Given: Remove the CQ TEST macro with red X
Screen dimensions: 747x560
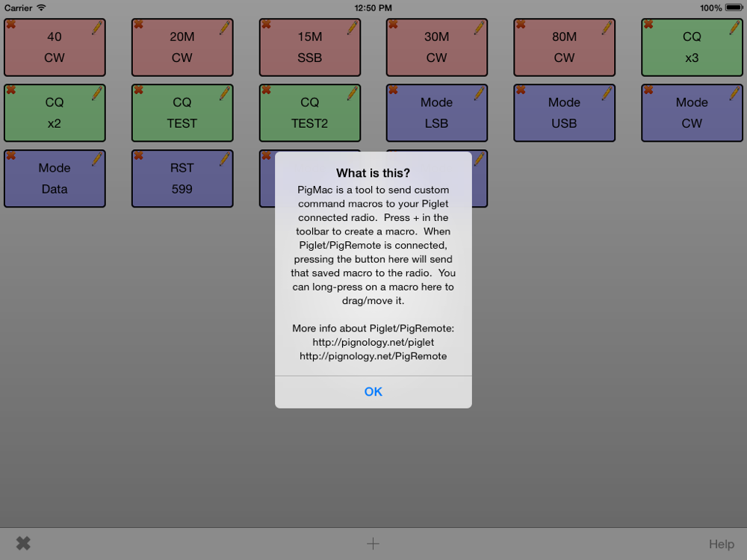Looking at the screenshot, I should pos(139,90).
